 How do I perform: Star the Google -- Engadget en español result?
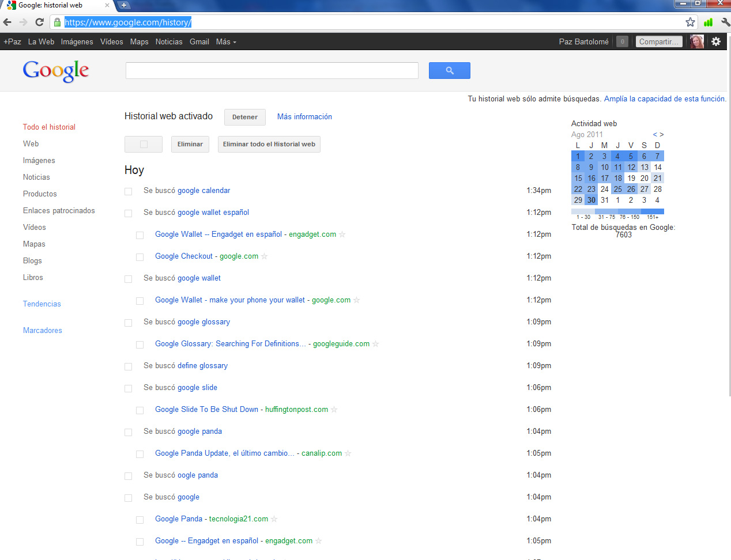click(x=319, y=541)
